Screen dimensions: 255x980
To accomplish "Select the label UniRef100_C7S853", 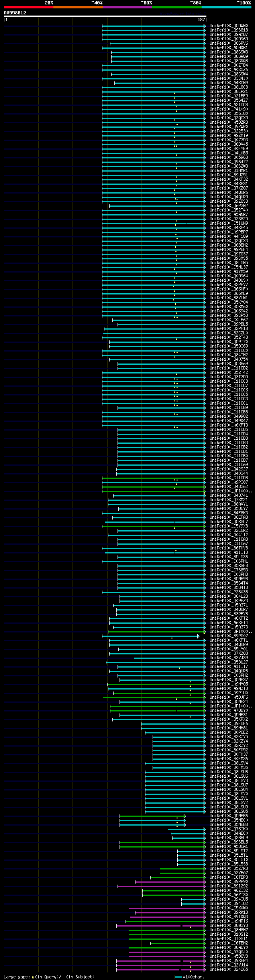I will 229,570.
